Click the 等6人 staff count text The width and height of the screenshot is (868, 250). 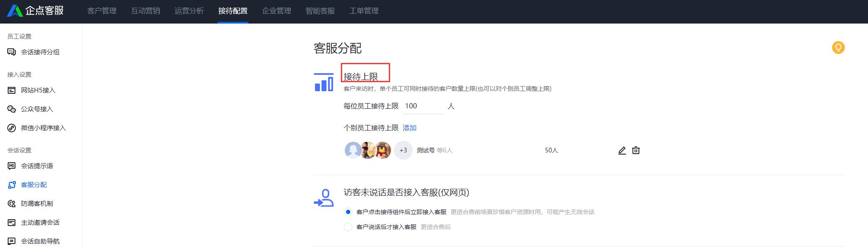click(x=444, y=150)
